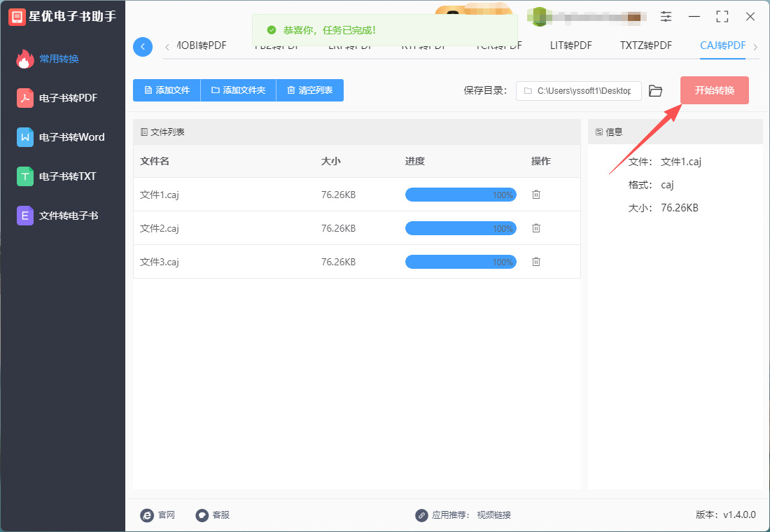The image size is (770, 532).
Task: Click the 开始转换 button
Action: click(715, 90)
